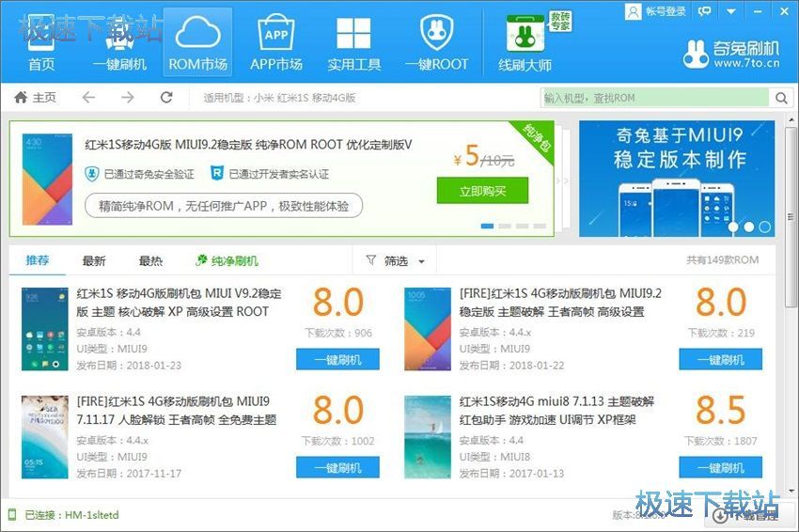Open thumbnail of MIUI V9.2稳定版 ROM

pos(45,329)
